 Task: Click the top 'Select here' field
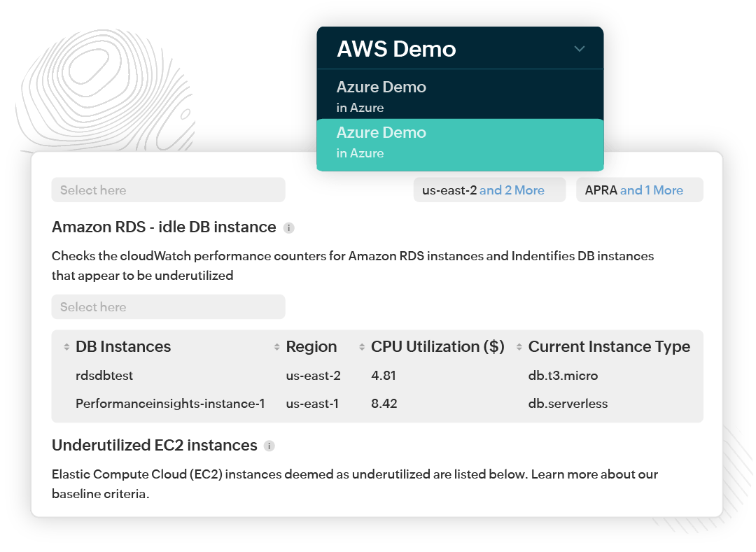tap(168, 190)
